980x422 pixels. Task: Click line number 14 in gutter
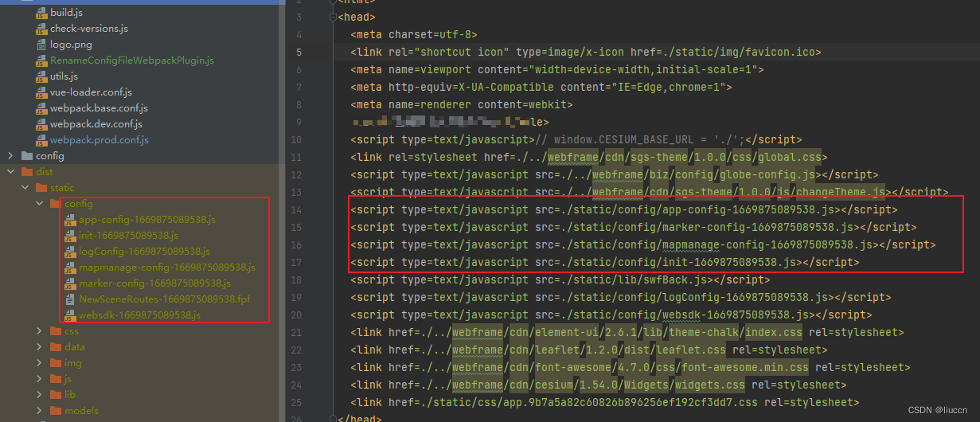[296, 210]
